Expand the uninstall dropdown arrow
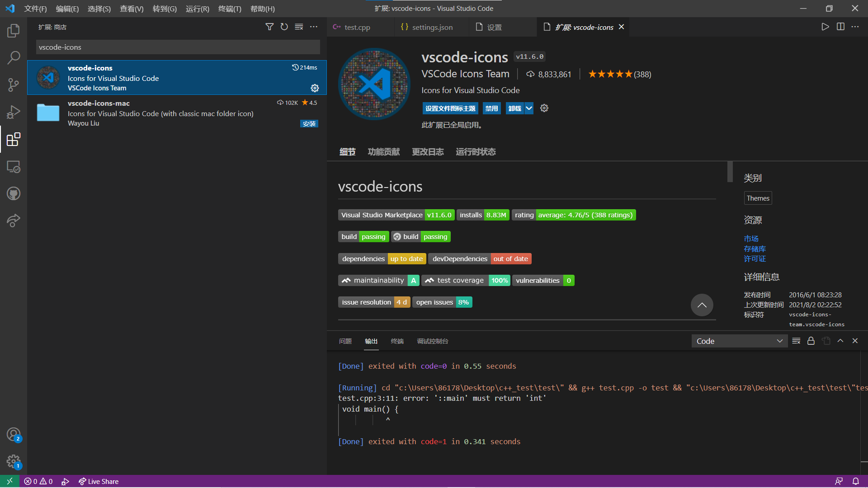Image resolution: width=868 pixels, height=488 pixels. point(529,108)
